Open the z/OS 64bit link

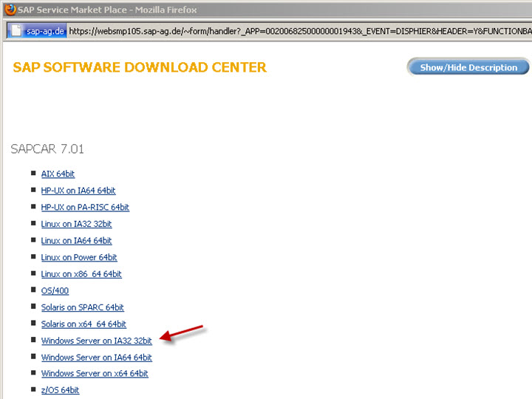click(x=60, y=390)
